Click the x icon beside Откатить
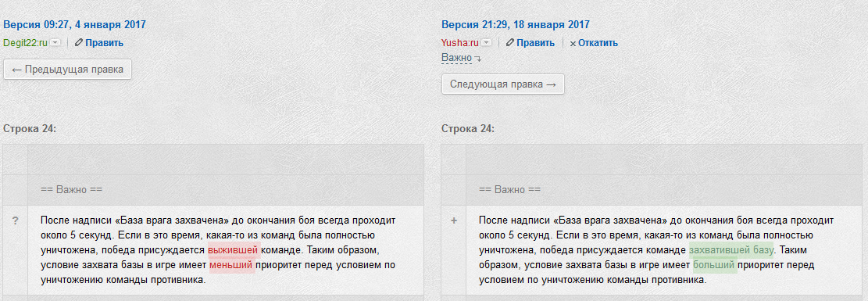Image resolution: width=868 pixels, height=301 pixels. [x=573, y=43]
